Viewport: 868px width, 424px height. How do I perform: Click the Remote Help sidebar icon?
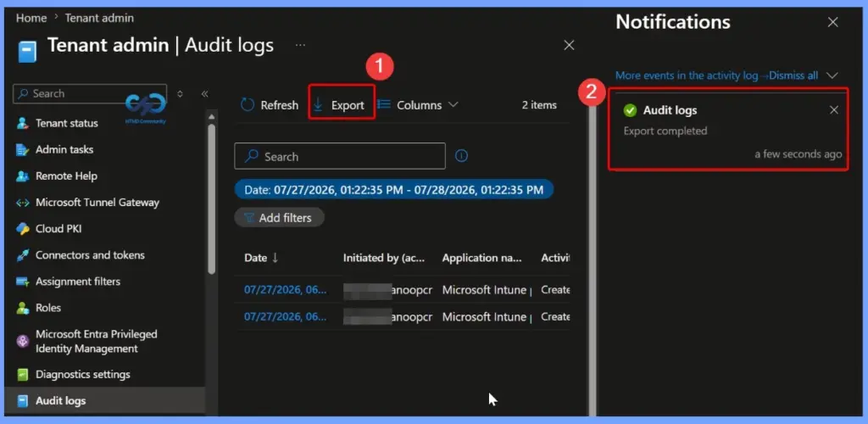tap(23, 176)
